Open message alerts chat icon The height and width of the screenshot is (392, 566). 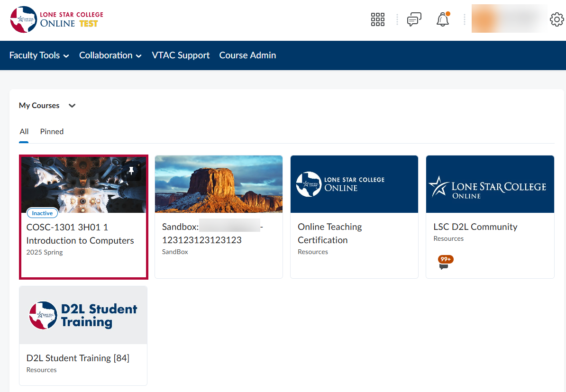tap(414, 19)
